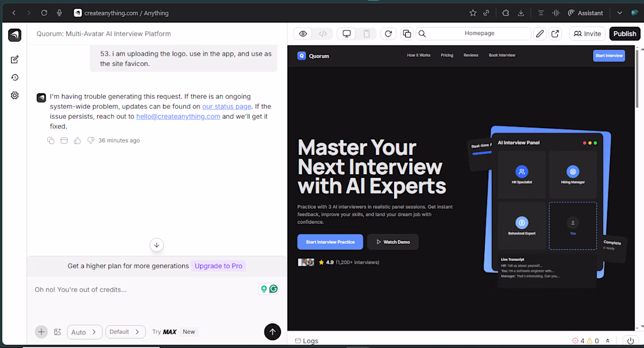This screenshot has width=644, height=348.
Task: Click the search magnifier beside Homepage
Action: (422, 34)
